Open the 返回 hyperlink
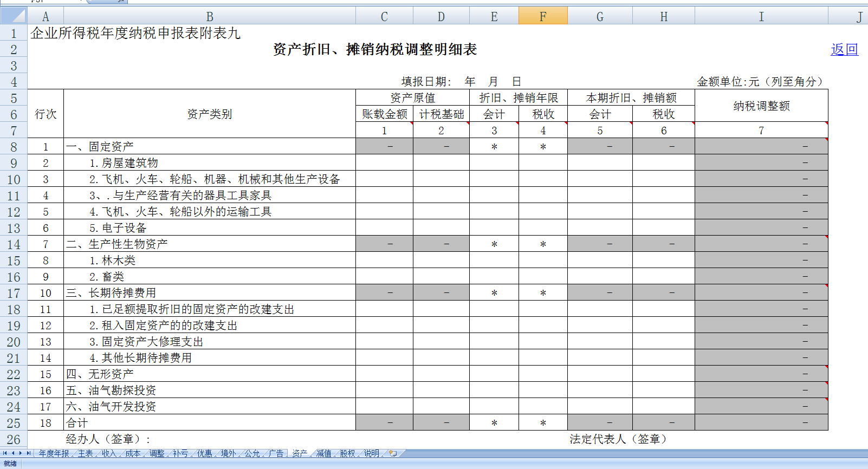This screenshot has height=469, width=868. tap(844, 50)
